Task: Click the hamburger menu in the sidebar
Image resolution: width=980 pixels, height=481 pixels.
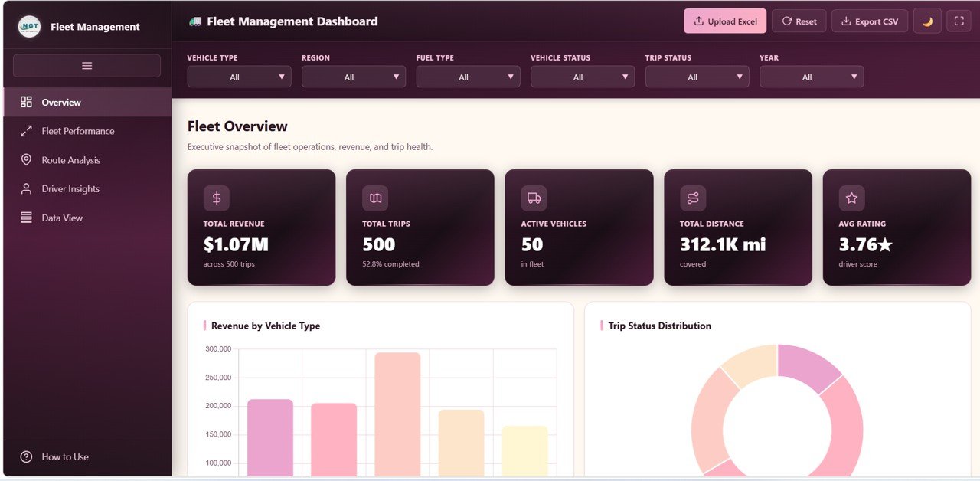Action: (x=86, y=64)
